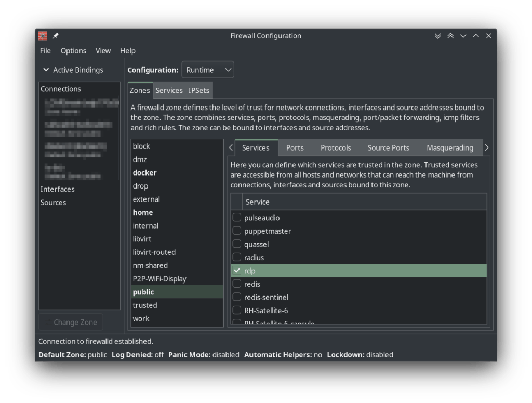Select the trusted zone in list
The image size is (532, 403).
tap(145, 305)
